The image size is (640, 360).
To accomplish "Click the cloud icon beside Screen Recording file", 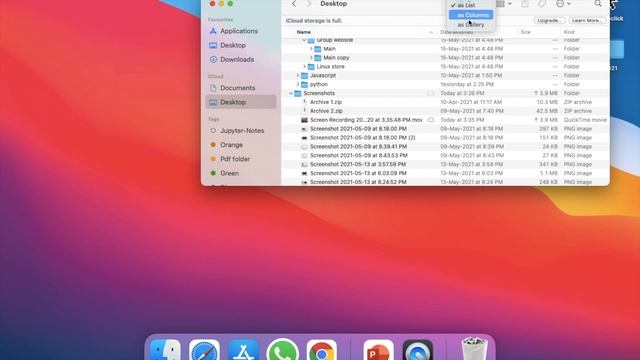I will [431, 120].
